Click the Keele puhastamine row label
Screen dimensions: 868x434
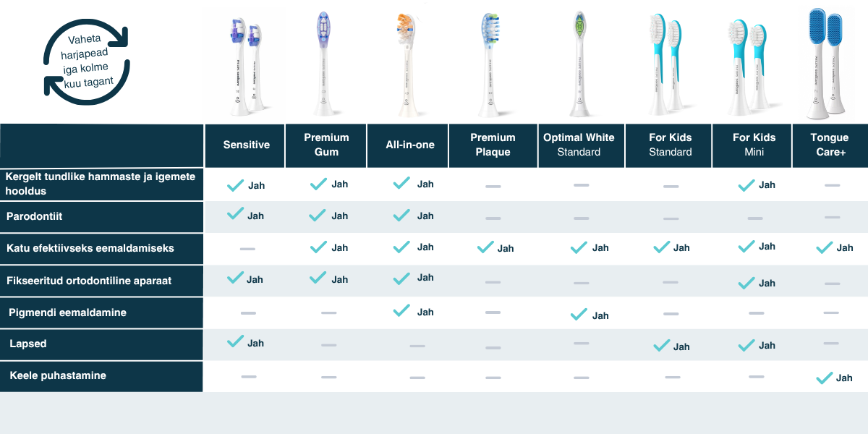(x=58, y=375)
